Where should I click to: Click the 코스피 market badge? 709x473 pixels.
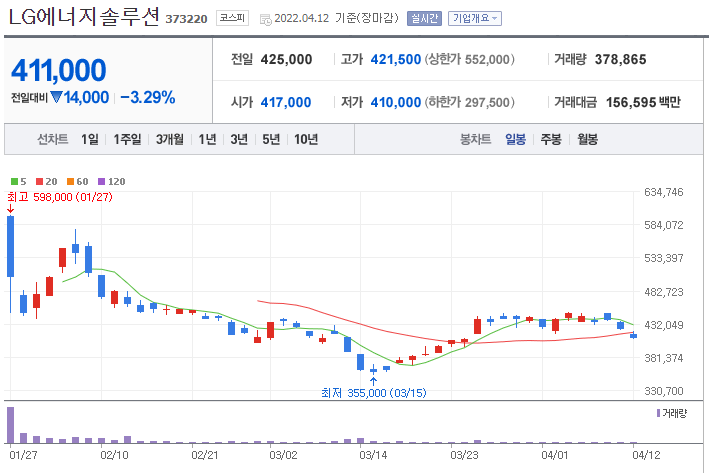[x=232, y=18]
